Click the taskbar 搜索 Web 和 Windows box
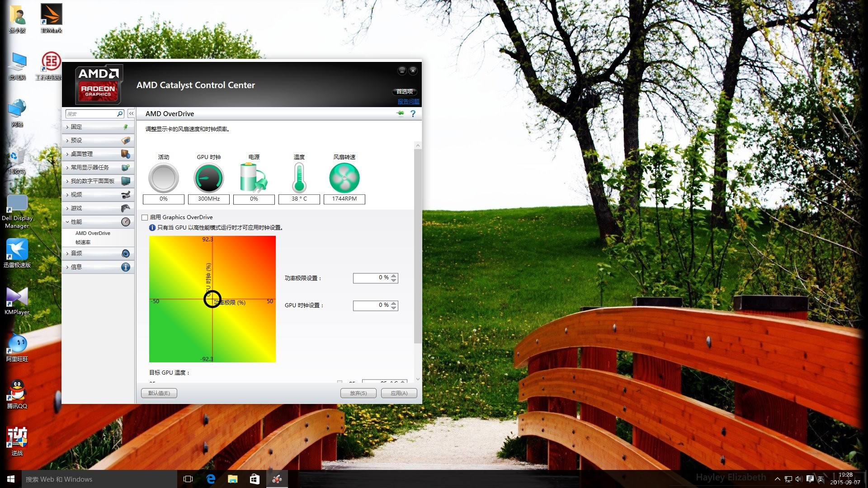This screenshot has width=868, height=488. coord(99,479)
